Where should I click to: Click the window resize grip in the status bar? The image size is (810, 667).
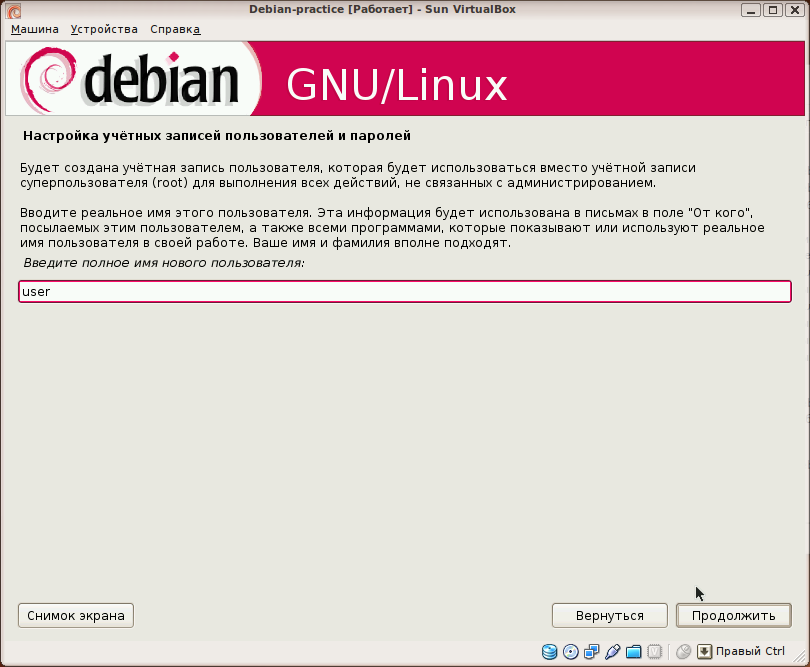point(799,655)
